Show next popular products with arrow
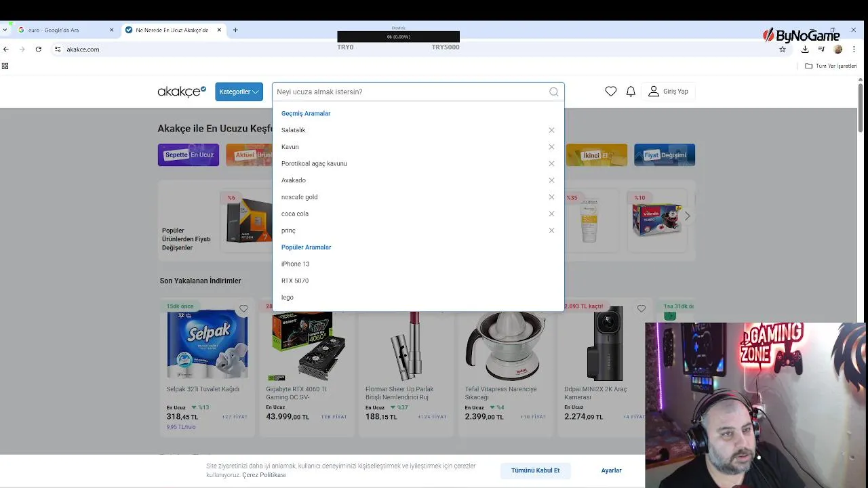The image size is (868, 488). [687, 216]
